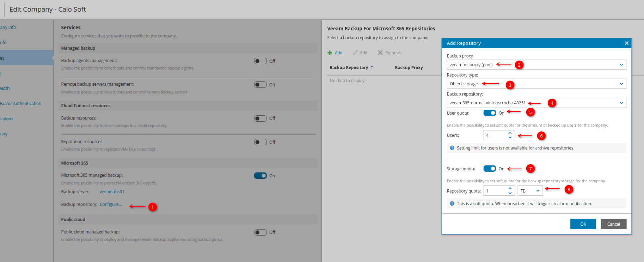Open the Configure... backup repository link
The width and height of the screenshot is (644, 262).
(x=111, y=205)
